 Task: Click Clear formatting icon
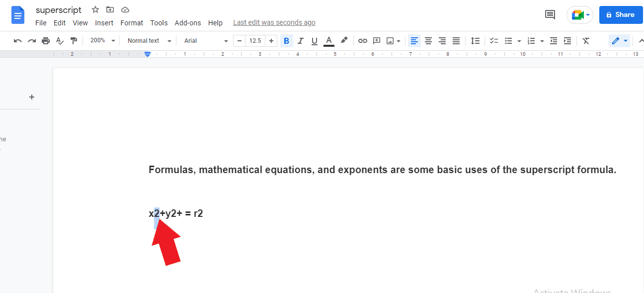click(x=586, y=41)
